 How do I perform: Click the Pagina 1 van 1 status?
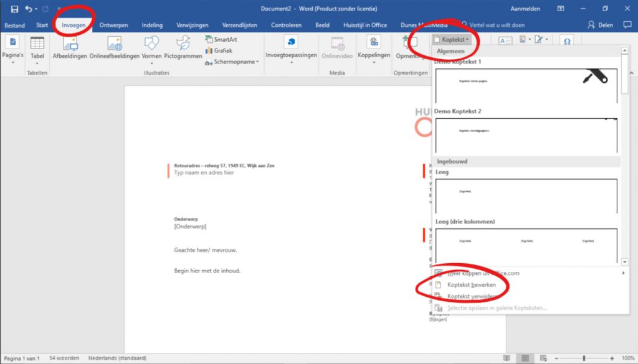coord(22,358)
